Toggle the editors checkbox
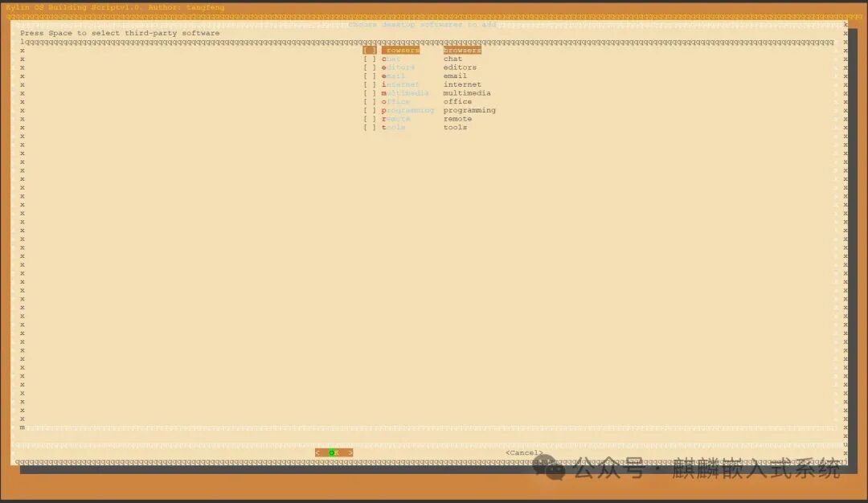 370,67
